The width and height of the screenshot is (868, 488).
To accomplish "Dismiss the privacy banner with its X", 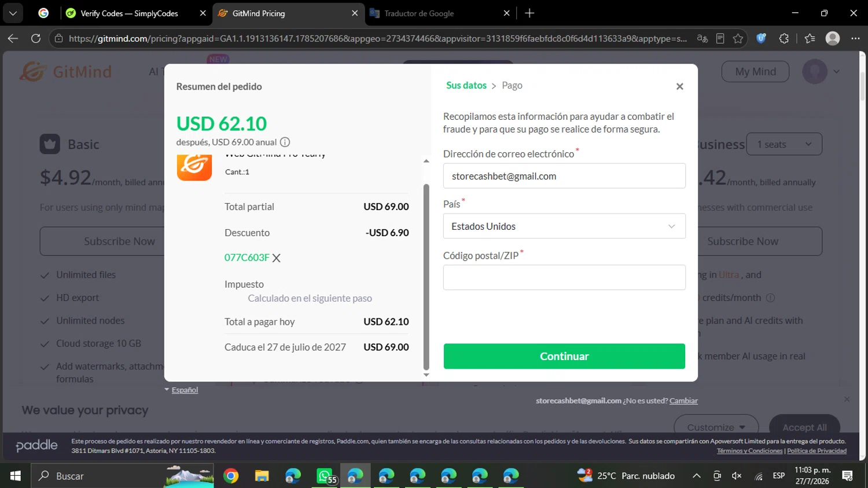I will [847, 399].
